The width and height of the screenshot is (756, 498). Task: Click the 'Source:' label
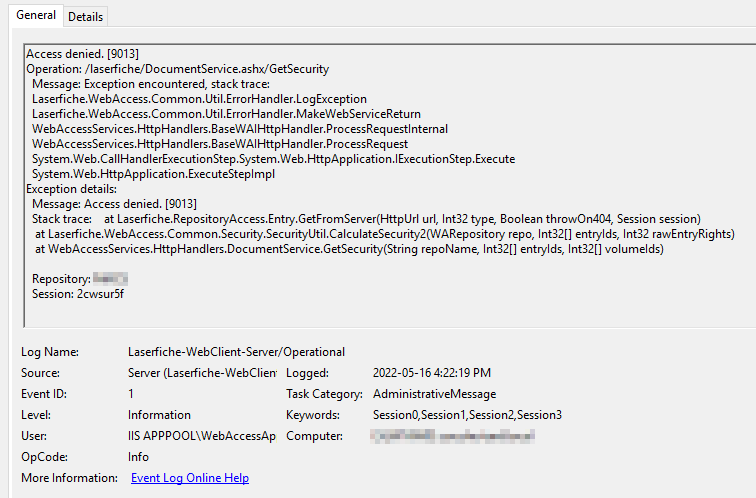(x=40, y=373)
